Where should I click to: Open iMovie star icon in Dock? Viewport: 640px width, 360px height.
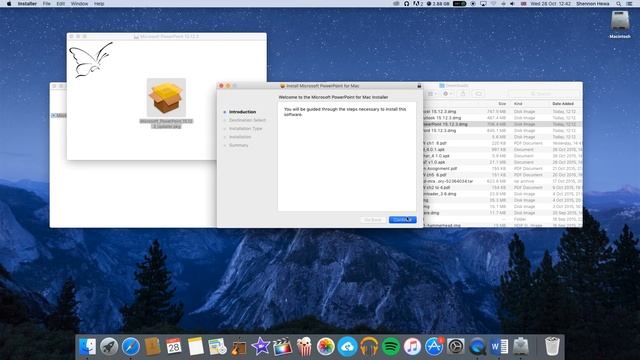coord(260,347)
